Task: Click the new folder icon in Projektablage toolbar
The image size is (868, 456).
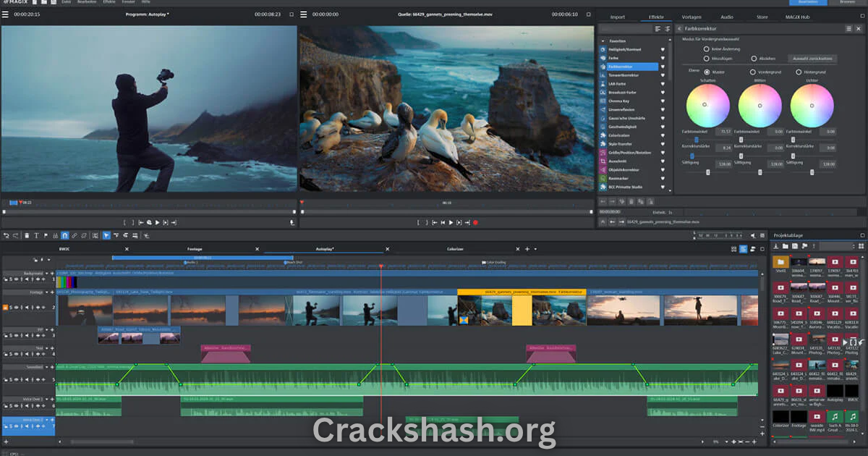Action: 785,247
